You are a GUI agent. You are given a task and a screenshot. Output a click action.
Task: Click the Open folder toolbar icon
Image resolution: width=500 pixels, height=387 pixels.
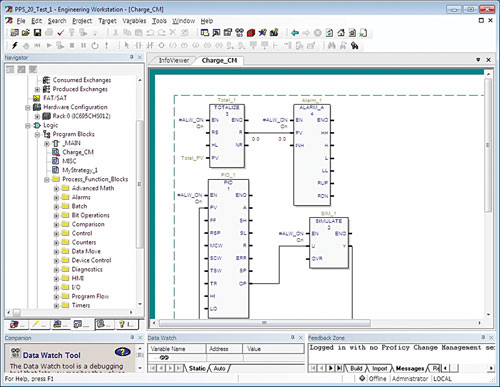[x=26, y=33]
